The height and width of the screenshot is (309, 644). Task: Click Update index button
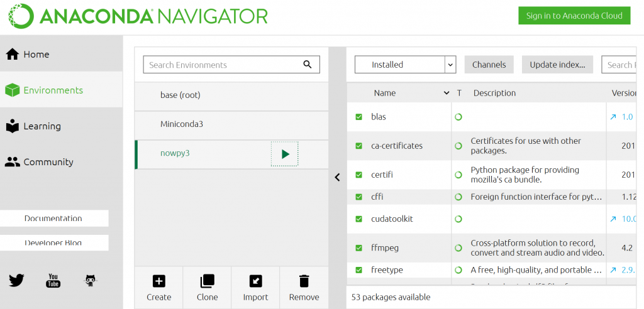[557, 65]
